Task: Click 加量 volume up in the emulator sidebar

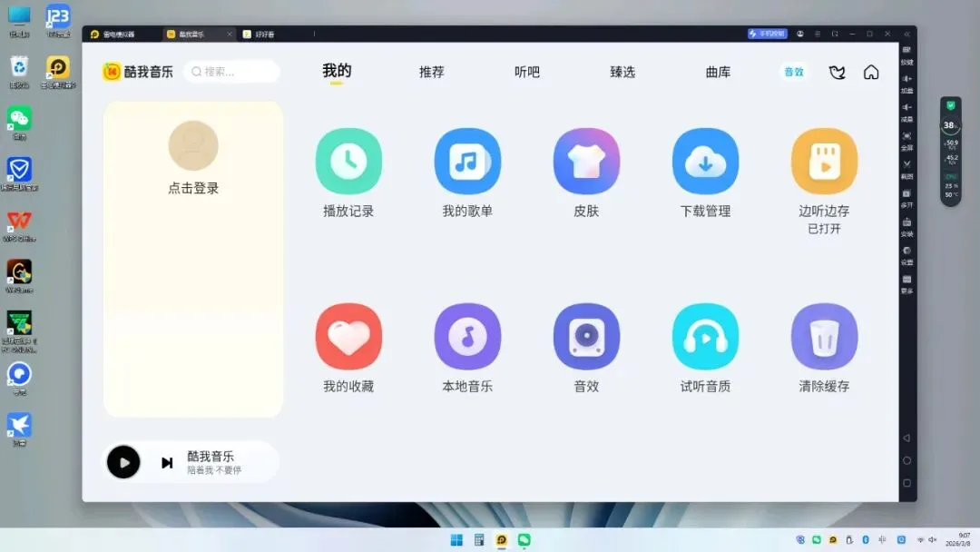Action: [906, 84]
